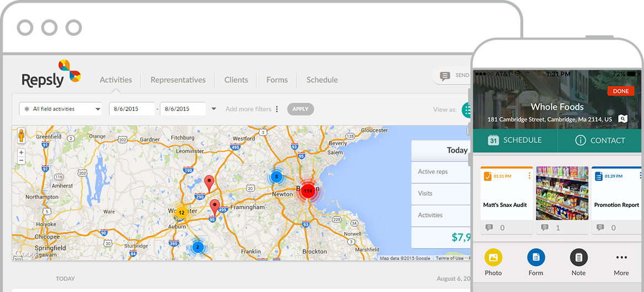
Task: Tap the yellow Photo icon
Action: click(x=493, y=257)
